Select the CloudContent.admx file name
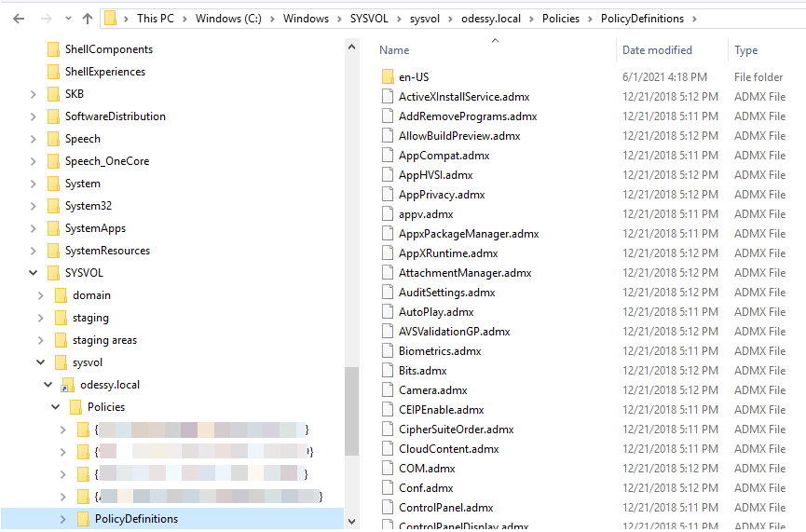806x532 pixels. (x=449, y=449)
